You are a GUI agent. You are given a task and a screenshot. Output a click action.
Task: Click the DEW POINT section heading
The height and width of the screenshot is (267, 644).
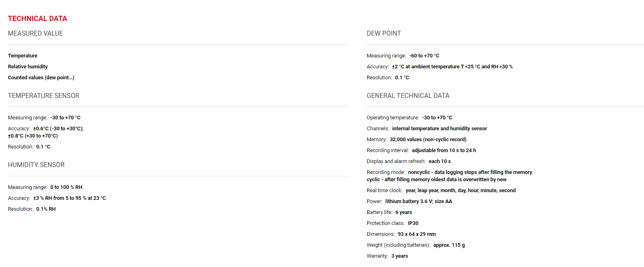pos(384,34)
